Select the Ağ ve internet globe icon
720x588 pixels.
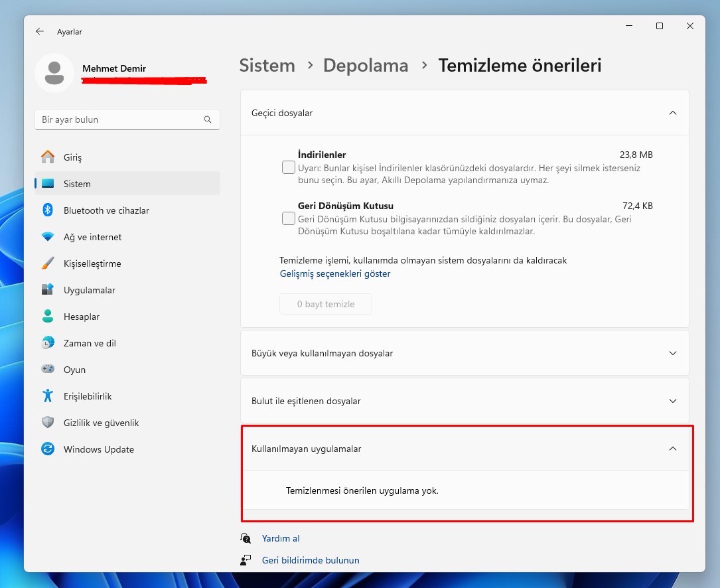click(x=48, y=236)
